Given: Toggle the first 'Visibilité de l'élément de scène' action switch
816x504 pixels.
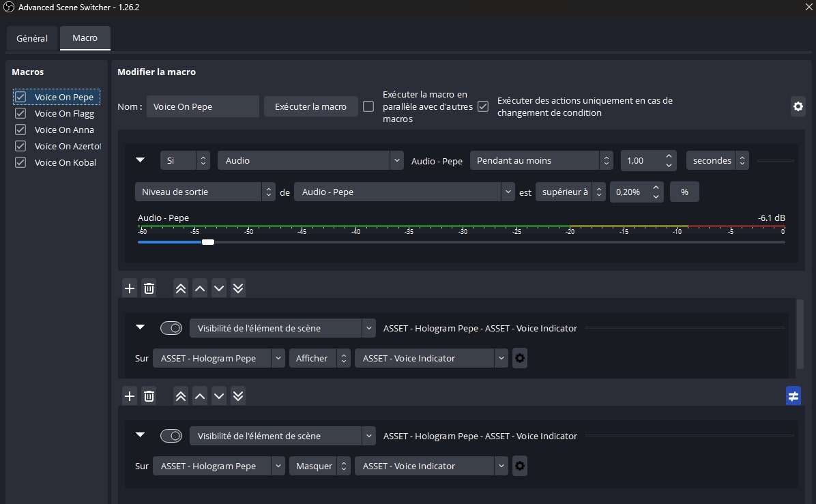Looking at the screenshot, I should click(171, 327).
